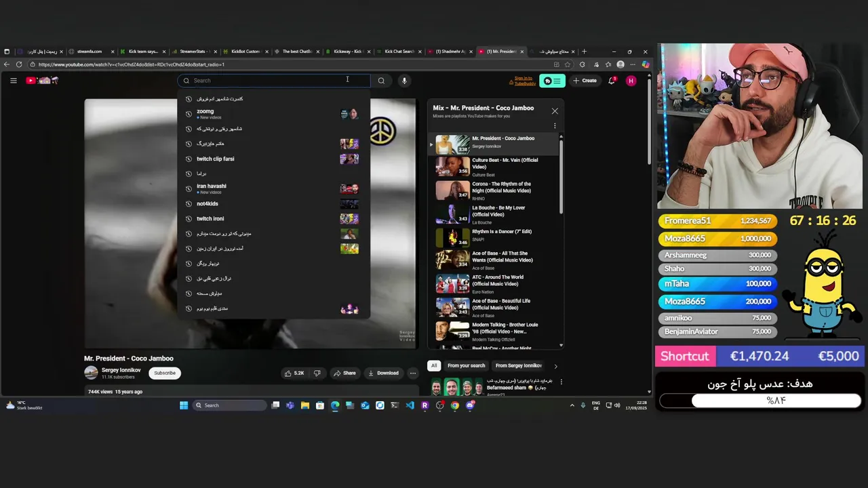Open the YouTube guide hamburger menu

(x=13, y=81)
